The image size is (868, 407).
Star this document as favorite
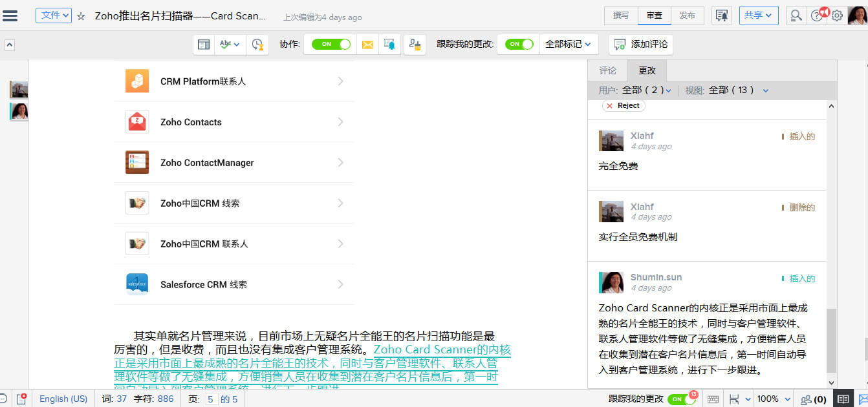pyautogui.click(x=81, y=16)
